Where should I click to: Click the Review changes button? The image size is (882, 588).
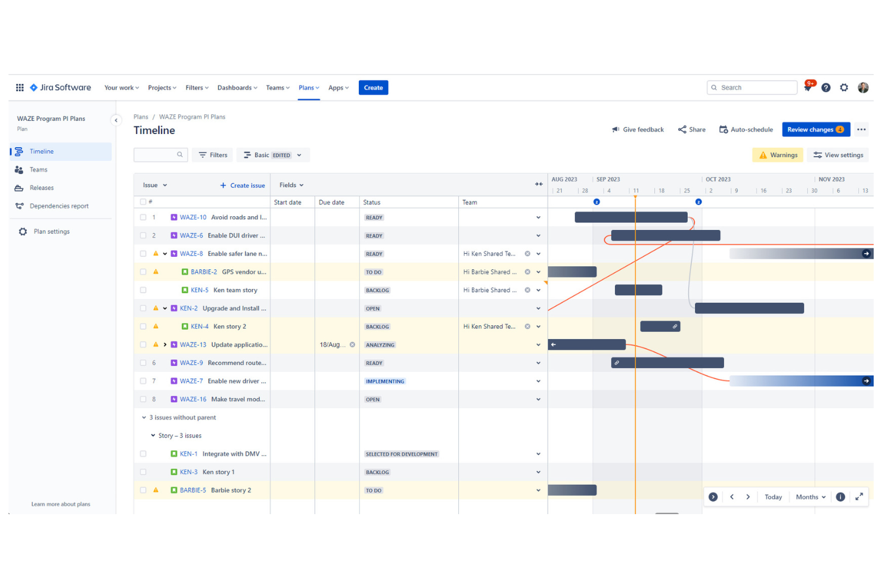point(816,129)
